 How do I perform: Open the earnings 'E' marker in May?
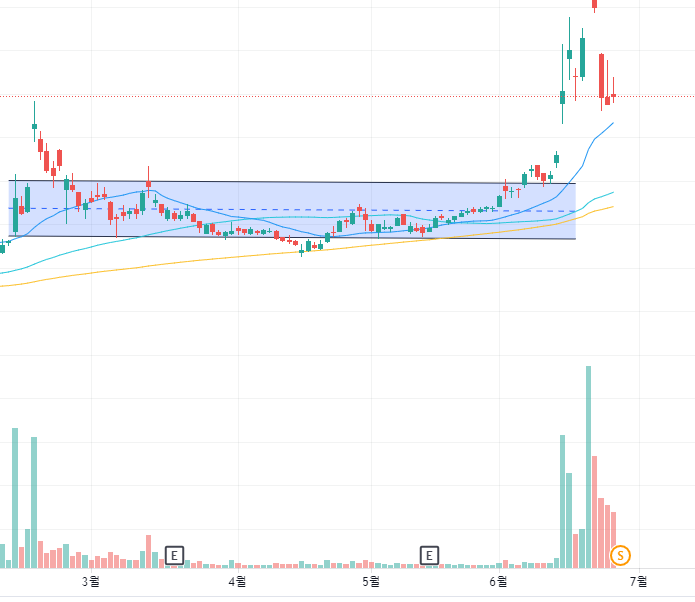coord(429,555)
